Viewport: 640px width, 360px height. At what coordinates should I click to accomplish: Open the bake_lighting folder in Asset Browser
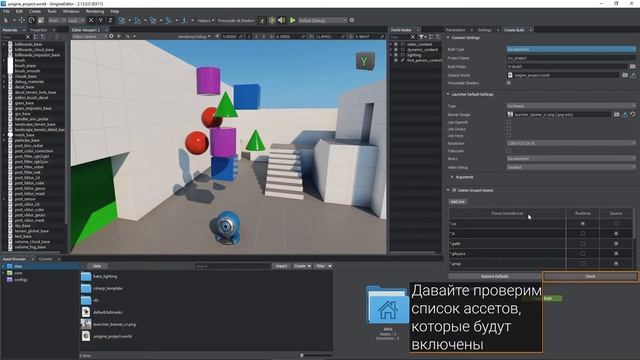[99, 276]
